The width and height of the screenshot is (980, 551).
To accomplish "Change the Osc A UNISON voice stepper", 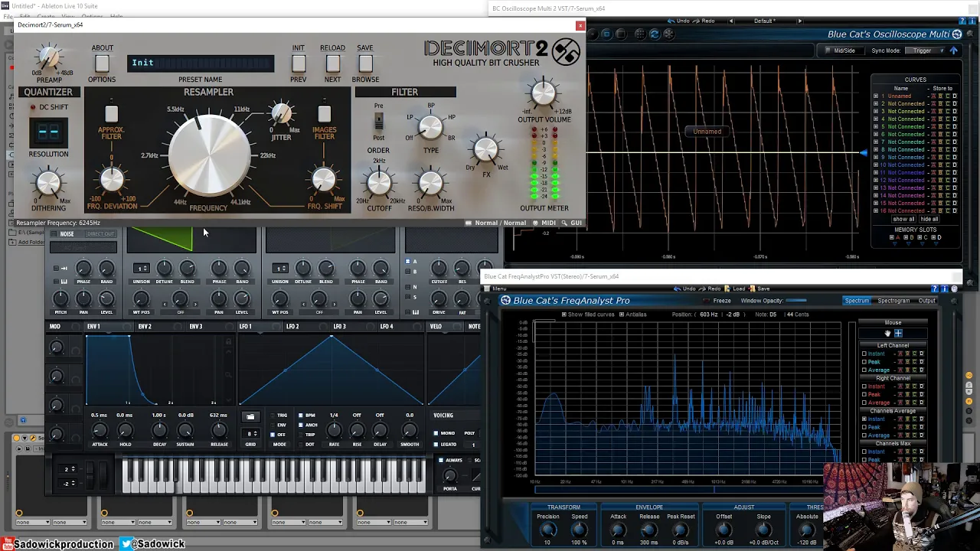I will (141, 268).
